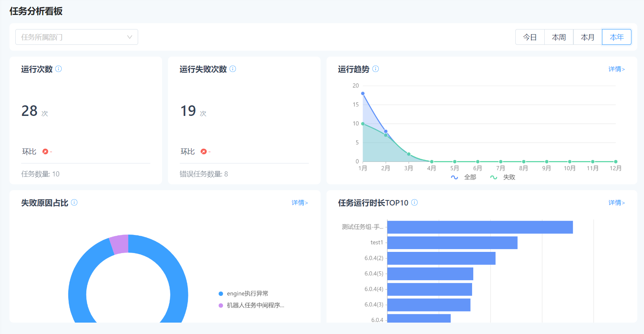This screenshot has width=644, height=334.
Task: Click info icon beside 运行失败次数
Action: [233, 69]
